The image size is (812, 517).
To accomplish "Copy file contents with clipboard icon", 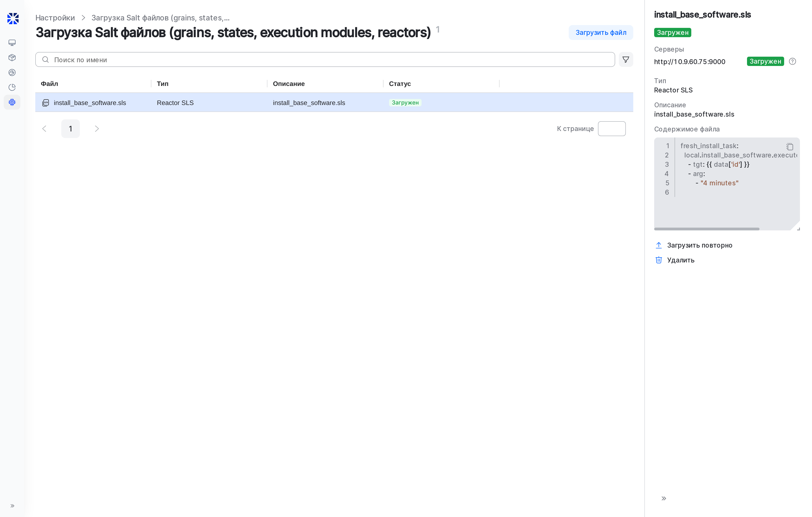I will pyautogui.click(x=790, y=147).
